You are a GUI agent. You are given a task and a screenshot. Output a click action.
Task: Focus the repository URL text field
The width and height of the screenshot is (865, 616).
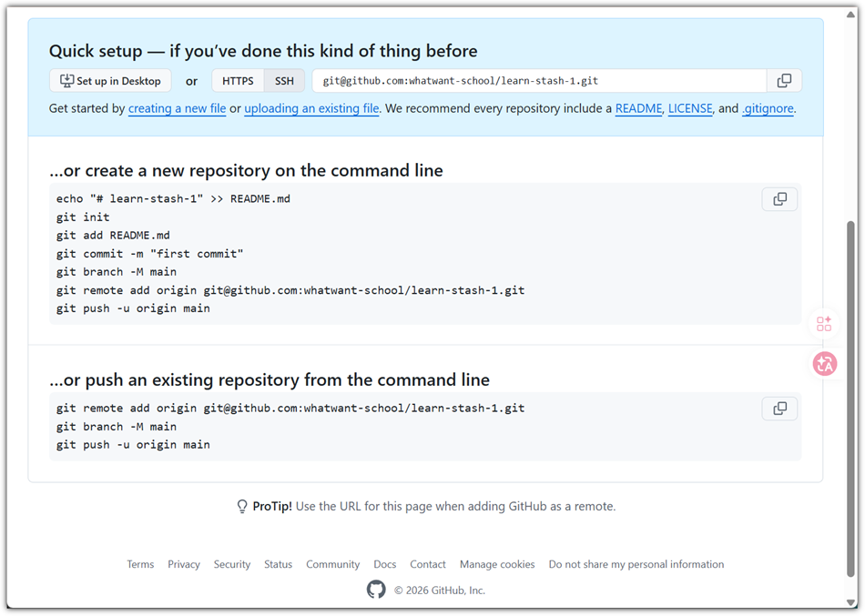click(x=540, y=80)
